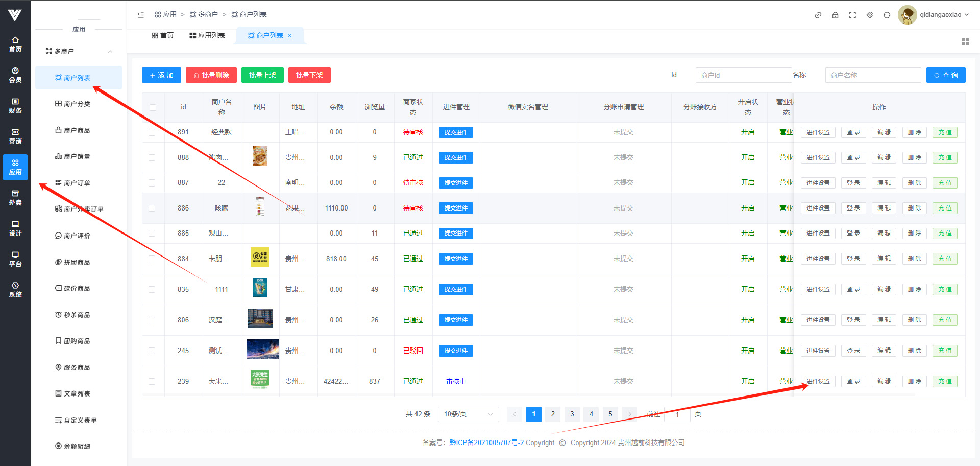Collapse the sidebar with the fold icon

point(141,15)
